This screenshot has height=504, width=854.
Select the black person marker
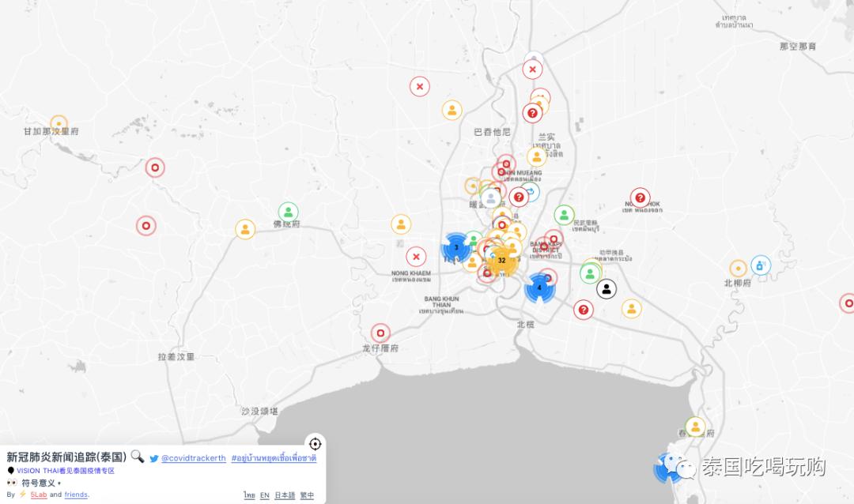606,289
